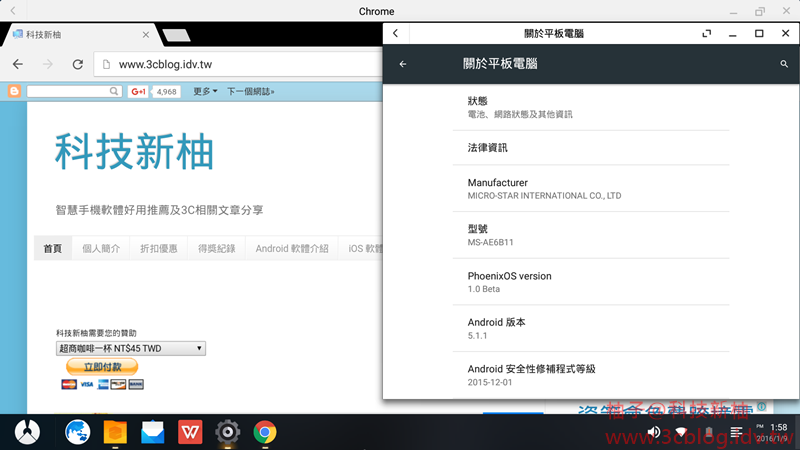
Task: Tap Android 安全性修補程式等級 row
Action: [591, 375]
